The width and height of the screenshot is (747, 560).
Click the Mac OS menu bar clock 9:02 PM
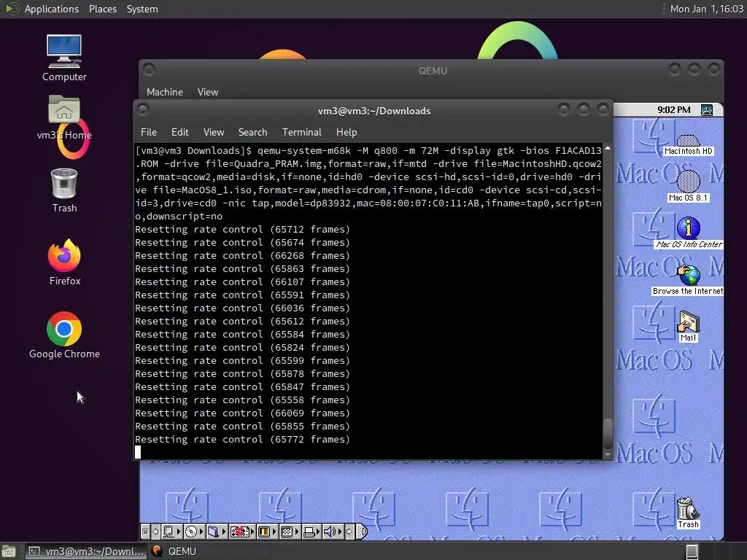pos(673,110)
